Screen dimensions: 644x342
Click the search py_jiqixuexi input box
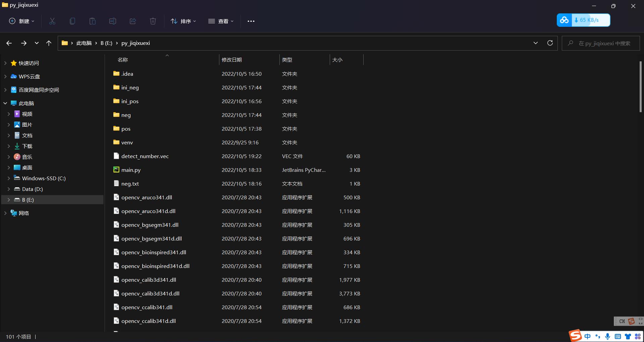tap(601, 43)
